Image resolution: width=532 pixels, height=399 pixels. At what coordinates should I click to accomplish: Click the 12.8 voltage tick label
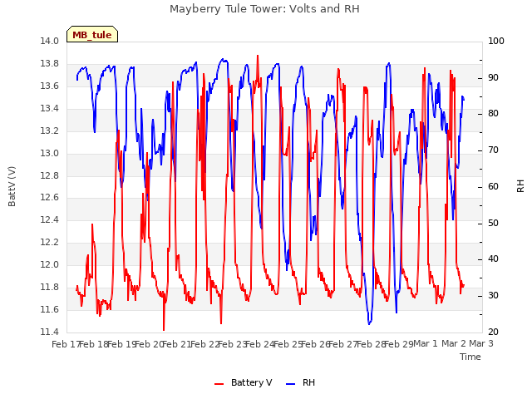point(50,175)
